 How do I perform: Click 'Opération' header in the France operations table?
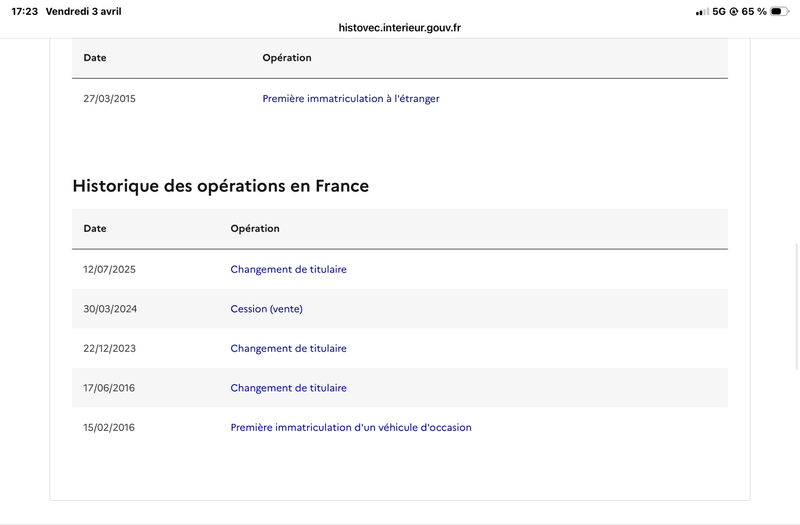pos(255,228)
